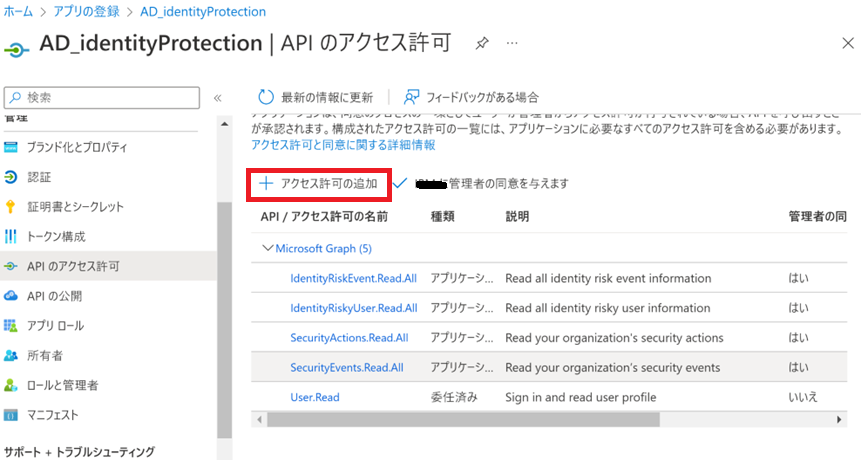
Task: Click フィードバックがある場合 button
Action: (471, 97)
